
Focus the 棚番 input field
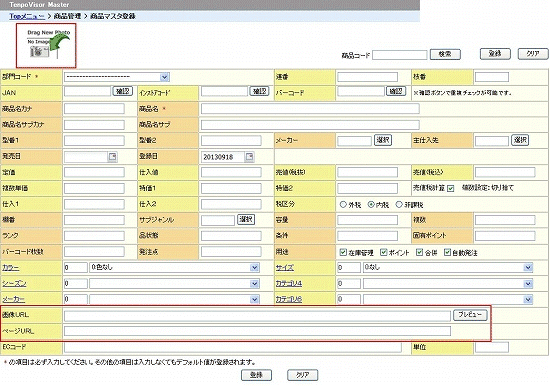(94, 220)
